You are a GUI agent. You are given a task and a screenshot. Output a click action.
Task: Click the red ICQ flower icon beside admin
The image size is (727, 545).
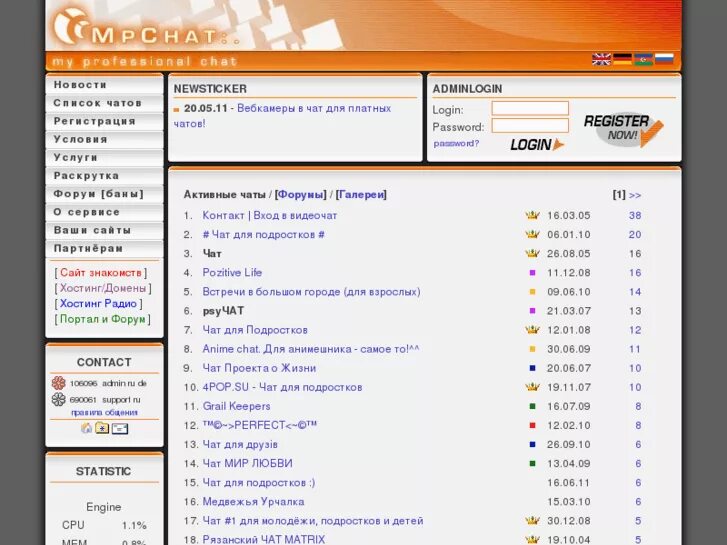click(58, 383)
